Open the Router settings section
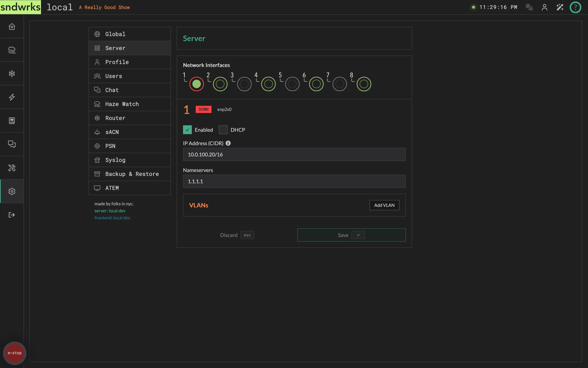The height and width of the screenshot is (368, 588). pyautogui.click(x=130, y=118)
